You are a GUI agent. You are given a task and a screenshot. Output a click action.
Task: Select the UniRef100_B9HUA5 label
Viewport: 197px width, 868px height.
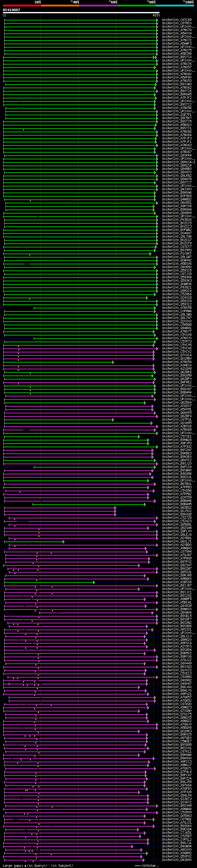point(177,94)
